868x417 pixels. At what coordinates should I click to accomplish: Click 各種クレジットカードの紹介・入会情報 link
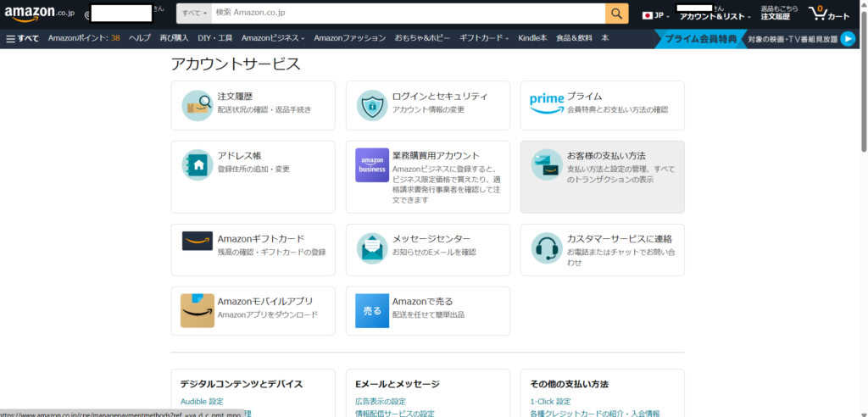[594, 413]
